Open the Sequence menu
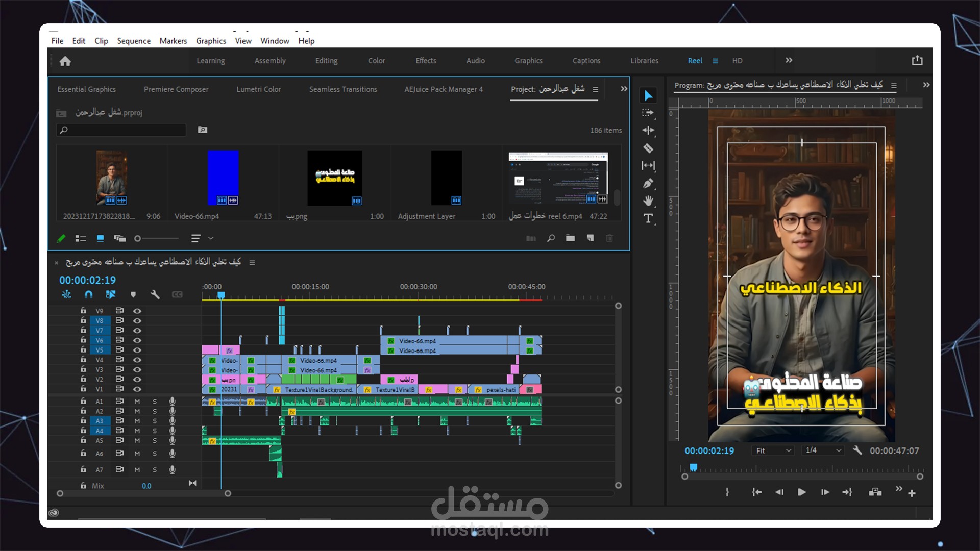 [133, 41]
